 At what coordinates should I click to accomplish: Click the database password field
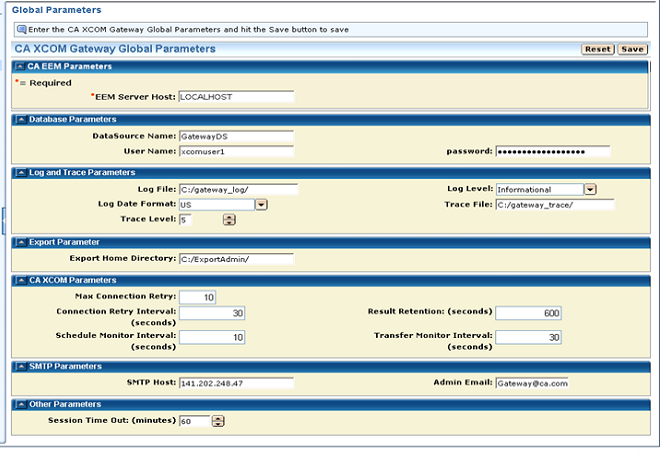click(553, 151)
